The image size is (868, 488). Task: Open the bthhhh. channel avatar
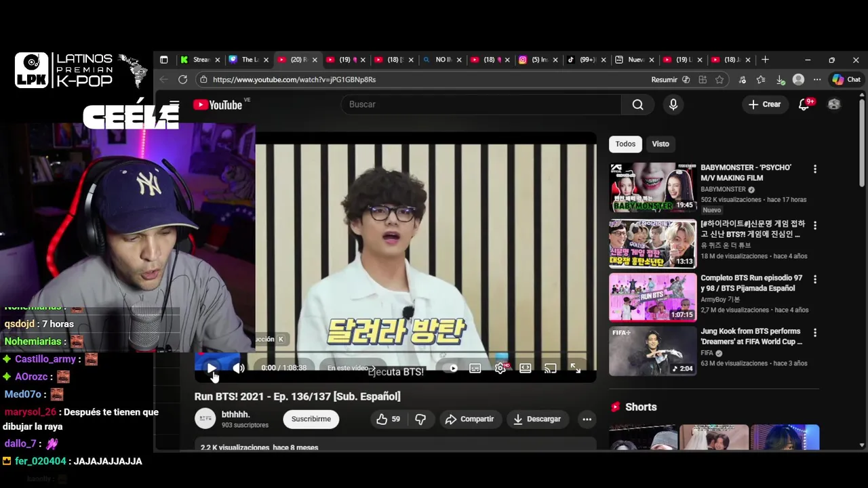click(205, 419)
